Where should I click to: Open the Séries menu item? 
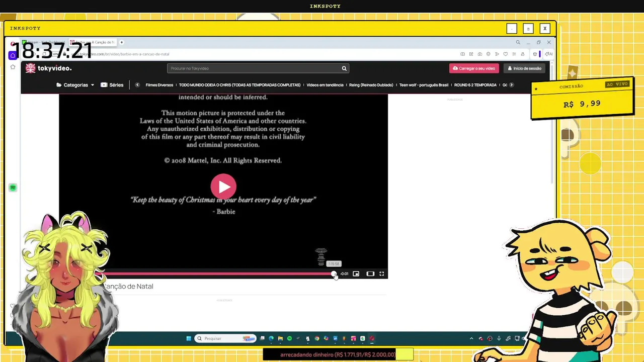click(112, 85)
